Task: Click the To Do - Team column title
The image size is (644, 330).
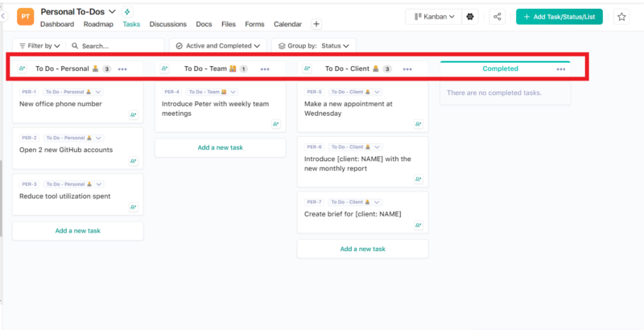Action: pos(205,68)
